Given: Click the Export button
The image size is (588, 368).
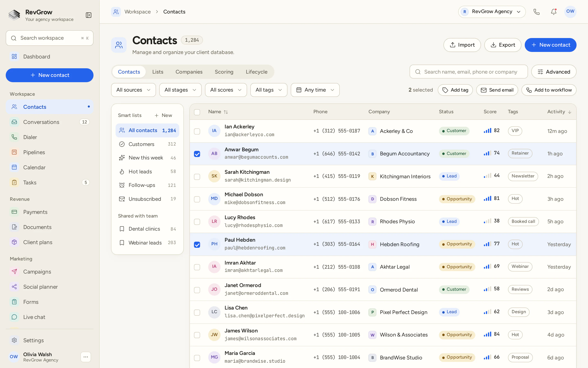Looking at the screenshot, I should [502, 45].
